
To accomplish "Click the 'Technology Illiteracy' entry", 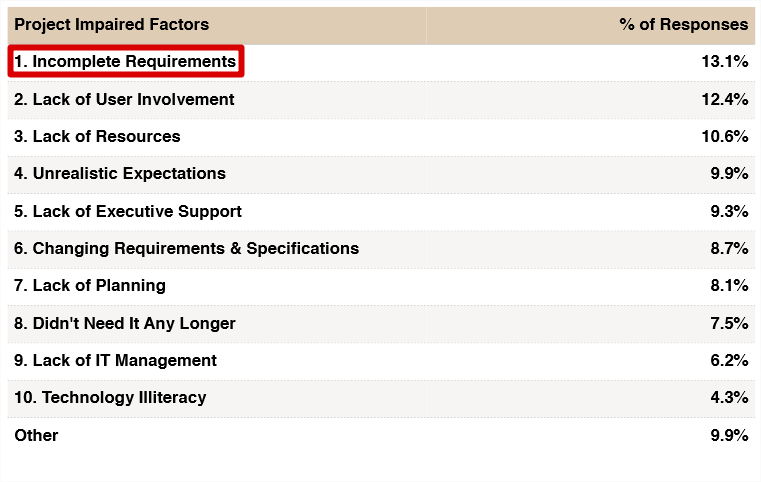I will coord(110,397).
